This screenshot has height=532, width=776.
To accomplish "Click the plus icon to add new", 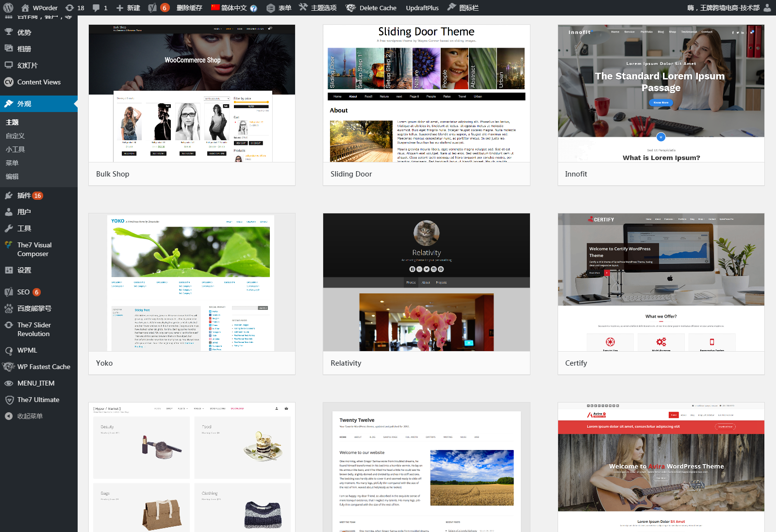I will (x=120, y=8).
